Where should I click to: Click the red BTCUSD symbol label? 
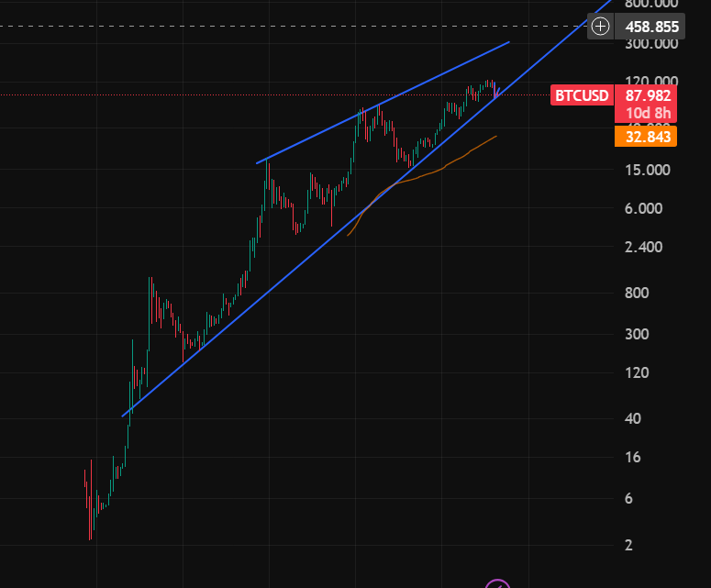click(x=582, y=95)
